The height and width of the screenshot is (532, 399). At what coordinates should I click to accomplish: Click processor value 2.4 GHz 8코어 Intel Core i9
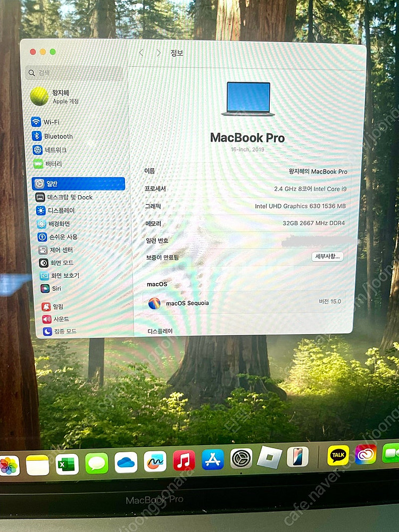310,189
